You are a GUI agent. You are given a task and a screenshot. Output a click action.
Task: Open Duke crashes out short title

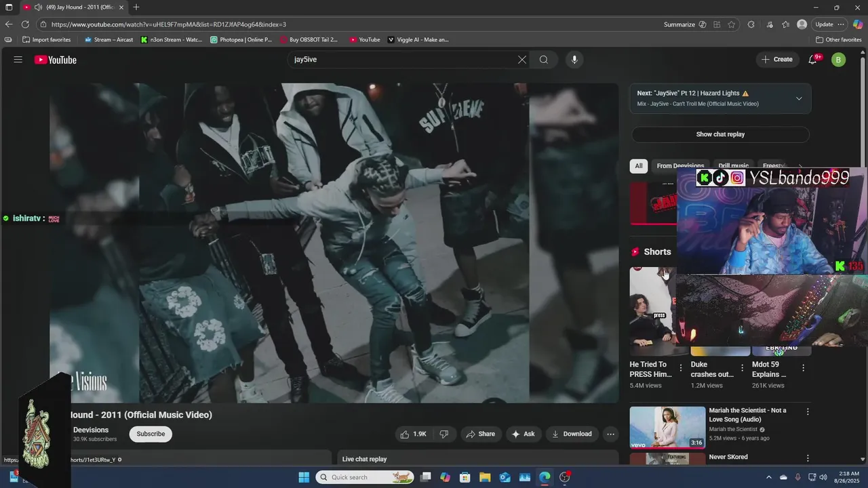tap(712, 369)
